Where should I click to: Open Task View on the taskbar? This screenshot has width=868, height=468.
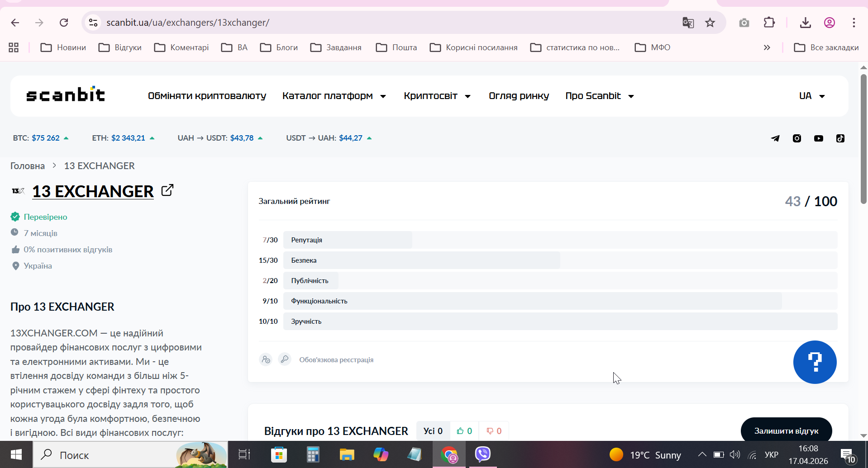244,454
